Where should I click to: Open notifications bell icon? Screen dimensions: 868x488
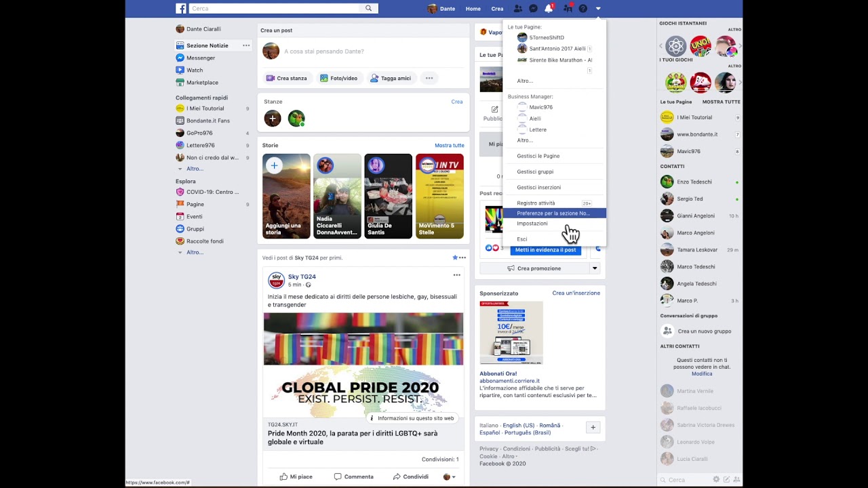coord(549,9)
